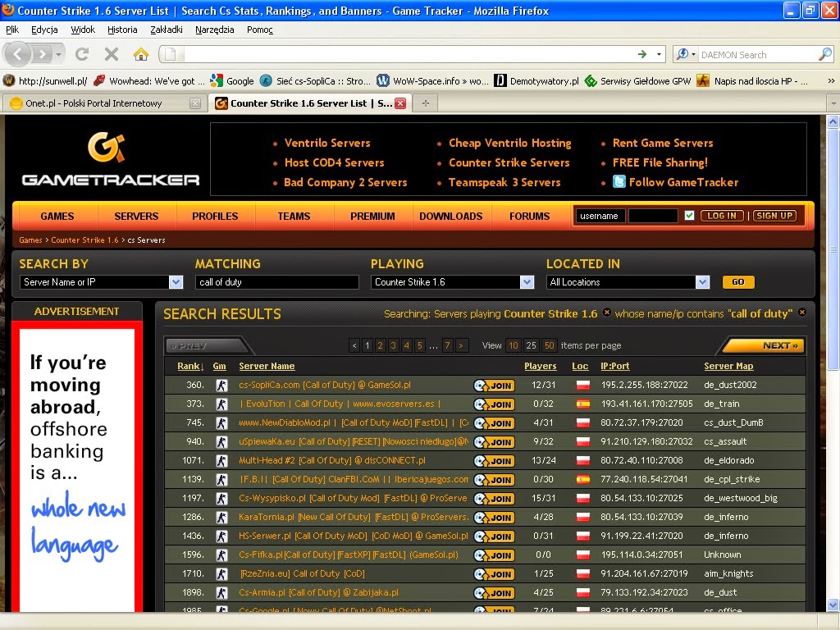The width and height of the screenshot is (840, 630).
Task: Join the KaraTornia.pl server
Action: pos(495,518)
